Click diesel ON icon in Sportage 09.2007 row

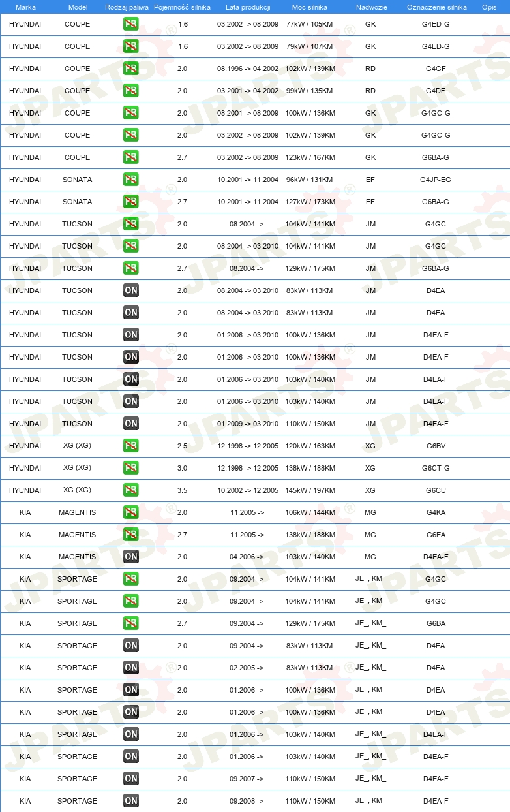(131, 779)
